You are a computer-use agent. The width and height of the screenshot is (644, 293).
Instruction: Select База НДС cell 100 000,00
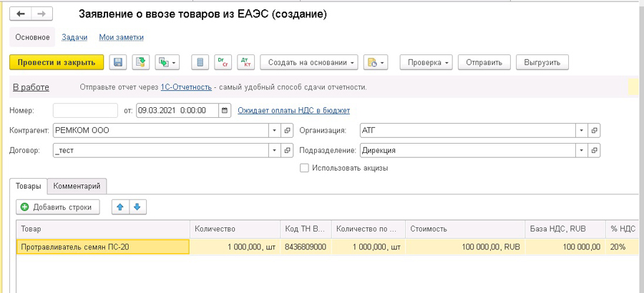pyautogui.click(x=565, y=247)
